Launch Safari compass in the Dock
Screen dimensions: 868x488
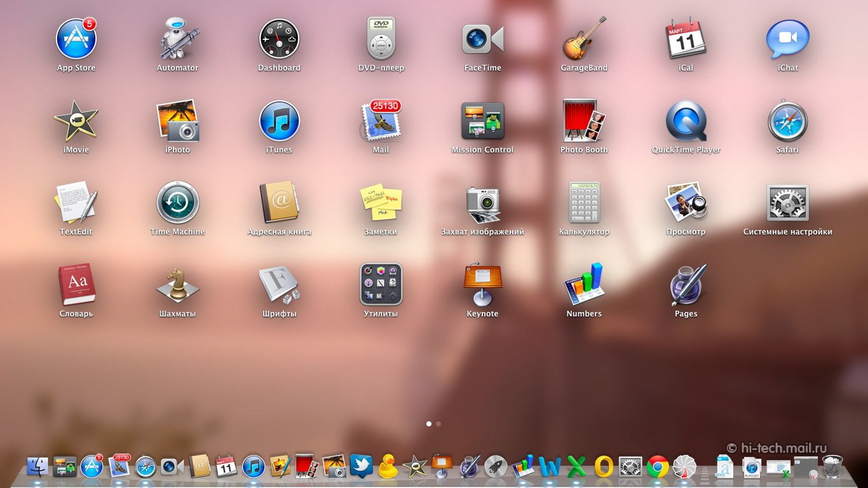coord(146,466)
